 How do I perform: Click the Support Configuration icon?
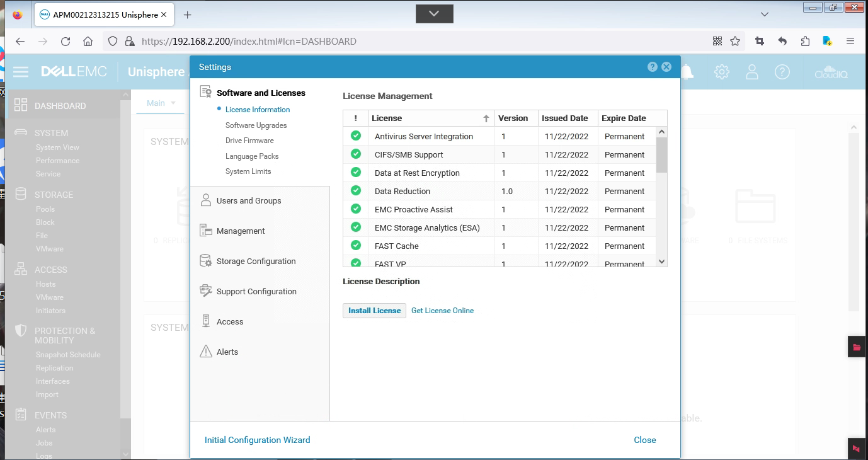coord(206,291)
